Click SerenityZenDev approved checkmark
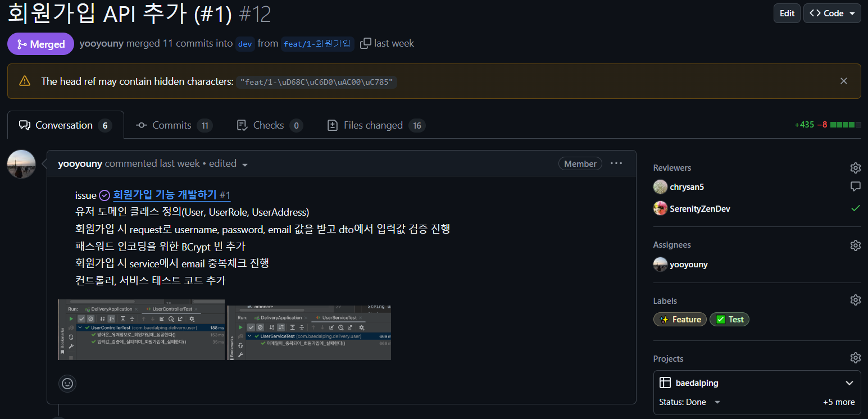The height and width of the screenshot is (419, 868). click(855, 208)
